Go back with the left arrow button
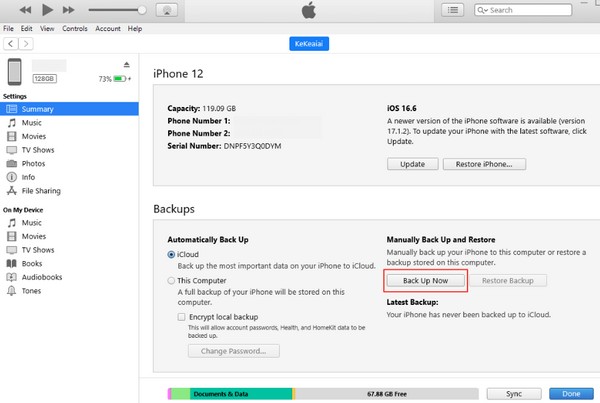The width and height of the screenshot is (600, 403). 11,44
